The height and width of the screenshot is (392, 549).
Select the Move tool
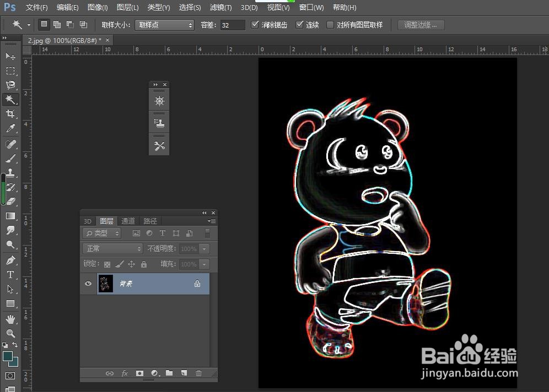10,56
